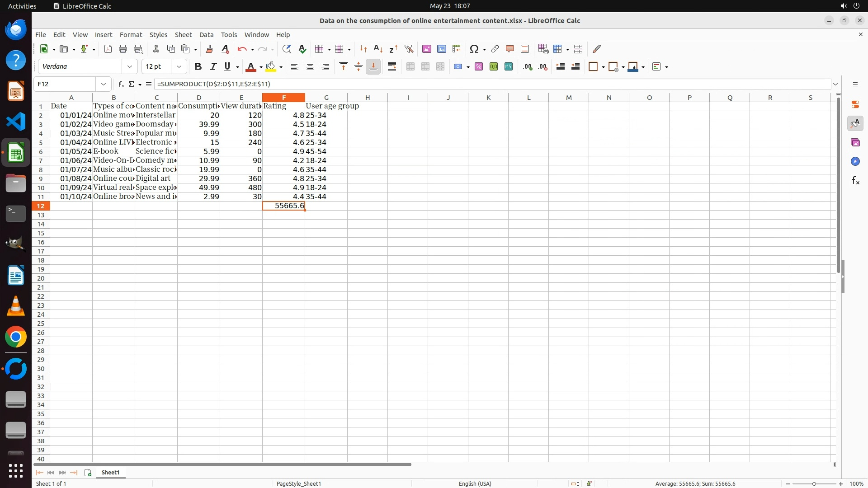Expand the Verdana font name dropdown
The width and height of the screenshot is (868, 488).
pos(130,66)
